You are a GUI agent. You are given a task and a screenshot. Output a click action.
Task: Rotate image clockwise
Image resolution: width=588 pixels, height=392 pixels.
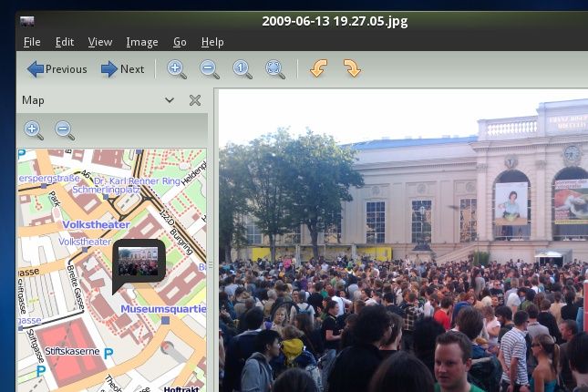[352, 68]
